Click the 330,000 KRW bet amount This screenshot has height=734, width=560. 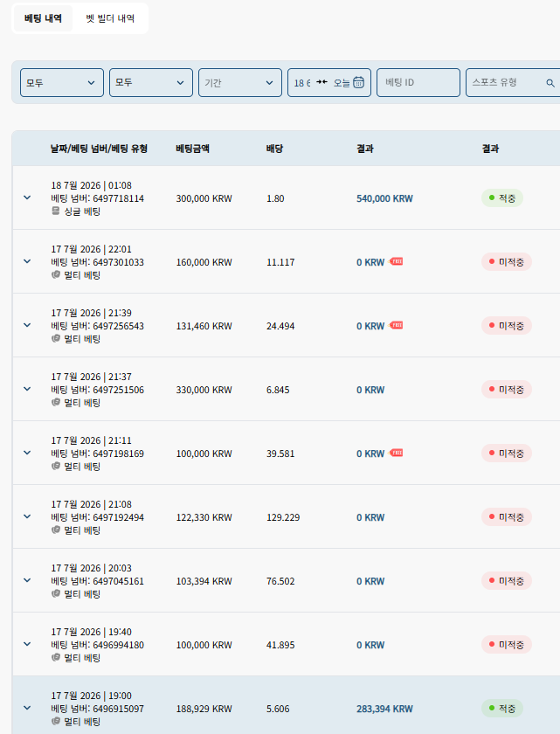[x=204, y=390]
